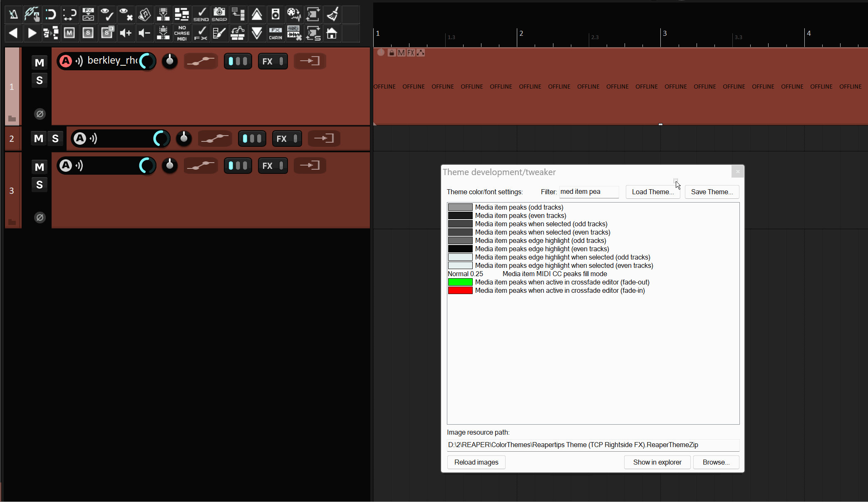868x502 pixels.
Task: Toggle record arm on berkley track
Action: pos(66,61)
